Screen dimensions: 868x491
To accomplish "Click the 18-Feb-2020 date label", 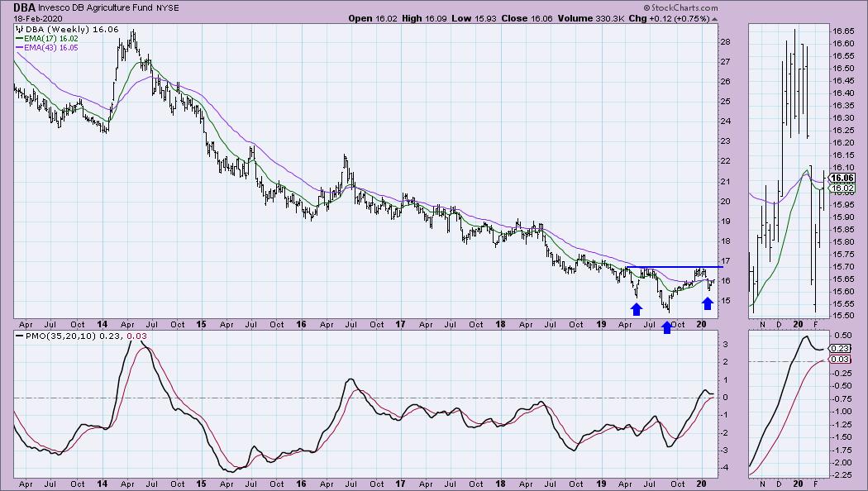I will pos(38,18).
